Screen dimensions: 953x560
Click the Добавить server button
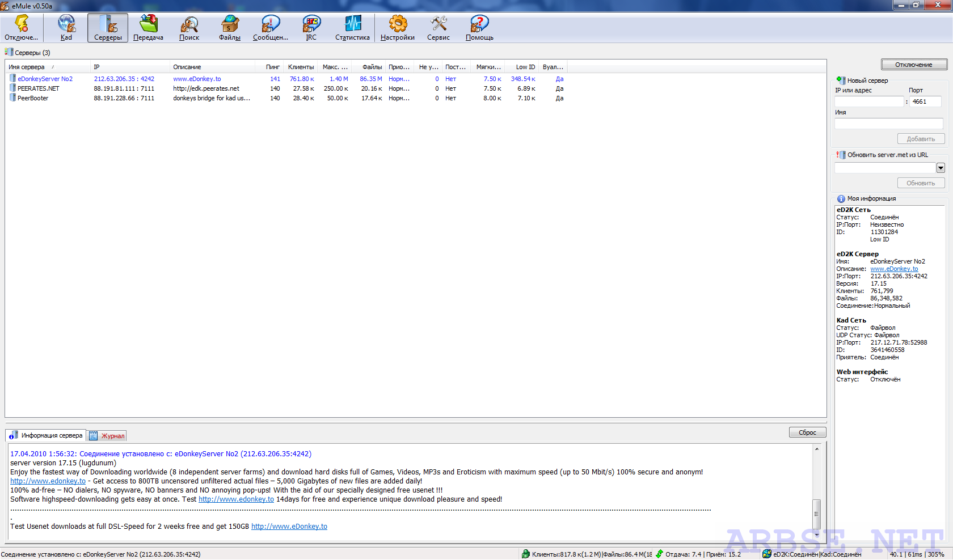[921, 139]
